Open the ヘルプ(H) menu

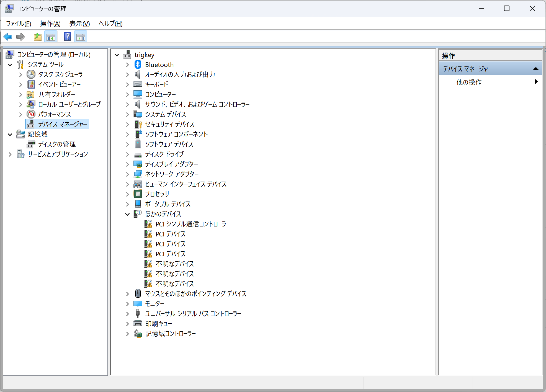click(110, 24)
